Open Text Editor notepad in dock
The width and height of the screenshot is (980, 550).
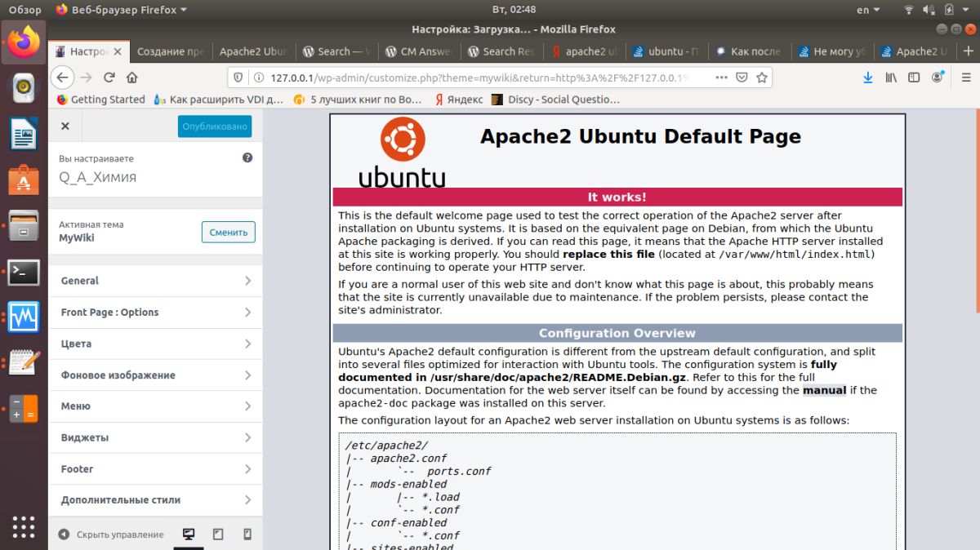click(24, 362)
